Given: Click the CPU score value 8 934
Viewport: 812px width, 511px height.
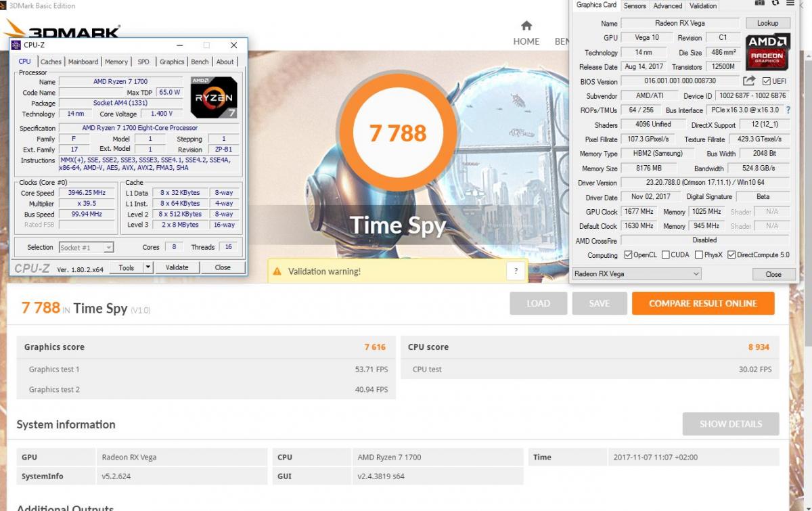Looking at the screenshot, I should click(x=759, y=347).
